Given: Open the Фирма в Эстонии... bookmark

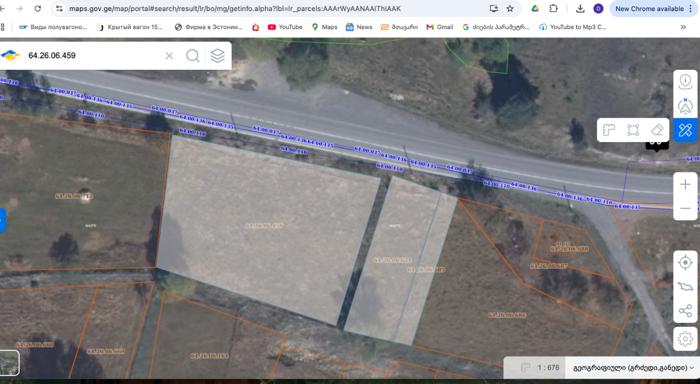Looking at the screenshot, I should [208, 27].
